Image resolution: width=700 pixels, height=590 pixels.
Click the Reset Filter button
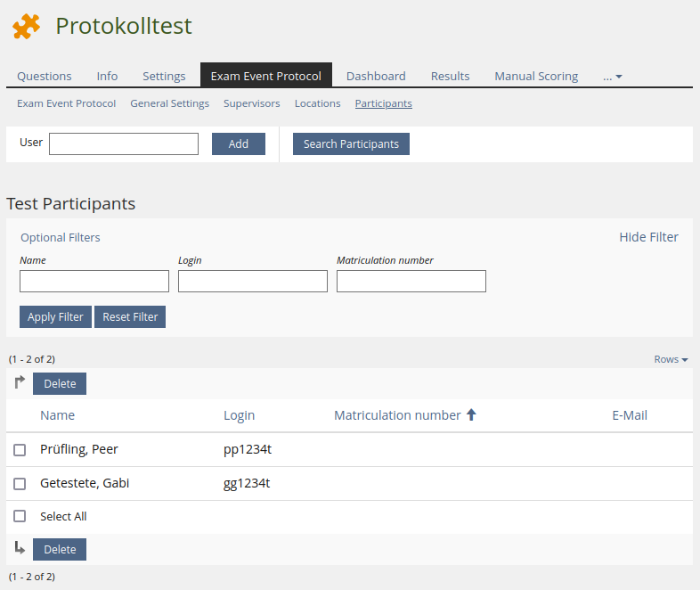[130, 317]
